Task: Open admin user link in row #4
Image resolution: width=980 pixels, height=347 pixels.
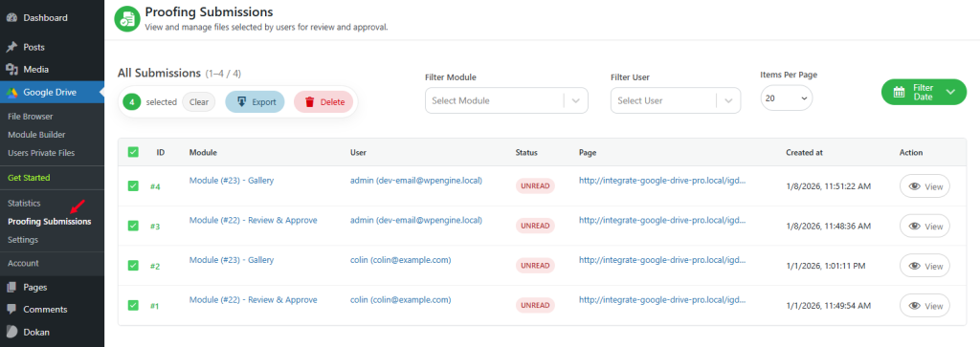Action: 416,181
